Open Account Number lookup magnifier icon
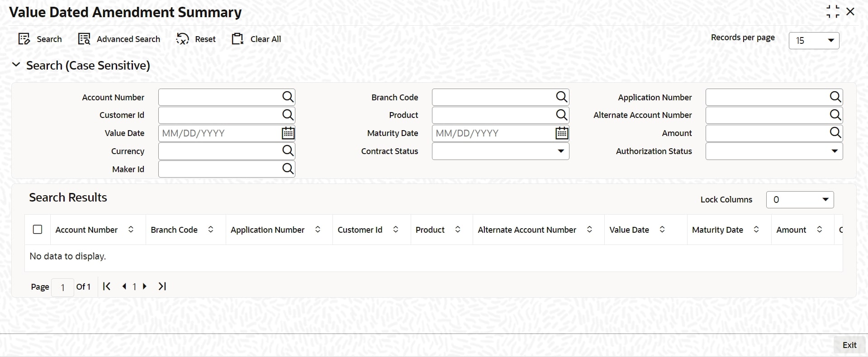Image resolution: width=868 pixels, height=357 pixels. [x=288, y=97]
